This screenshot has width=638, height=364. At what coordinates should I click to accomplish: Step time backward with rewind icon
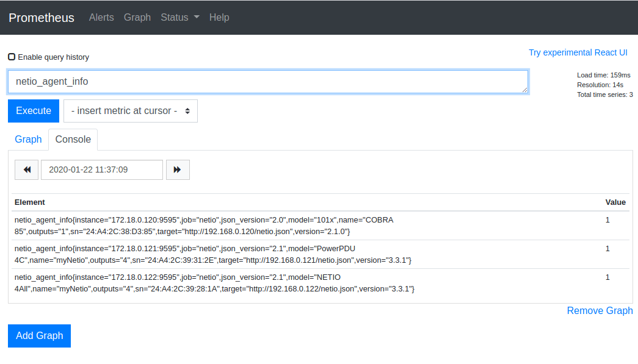26,170
